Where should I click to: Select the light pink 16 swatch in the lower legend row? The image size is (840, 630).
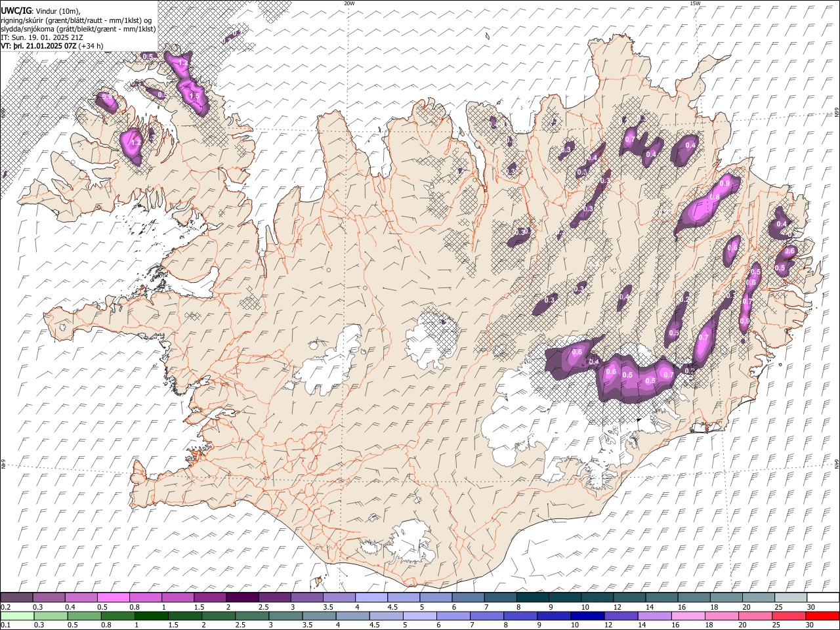click(x=688, y=616)
